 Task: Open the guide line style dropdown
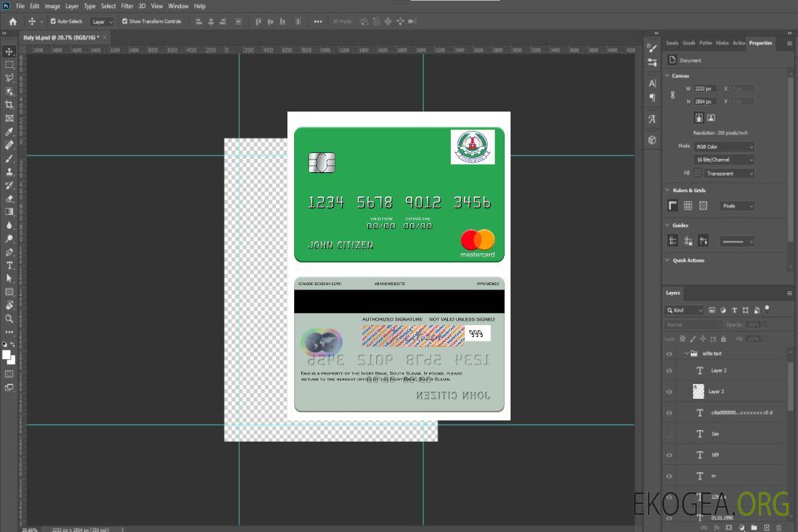click(737, 242)
